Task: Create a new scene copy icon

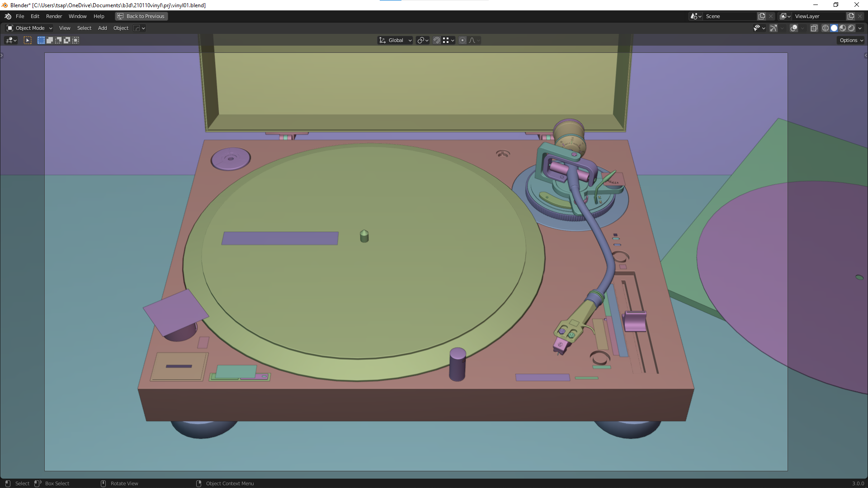Action: pos(762,16)
